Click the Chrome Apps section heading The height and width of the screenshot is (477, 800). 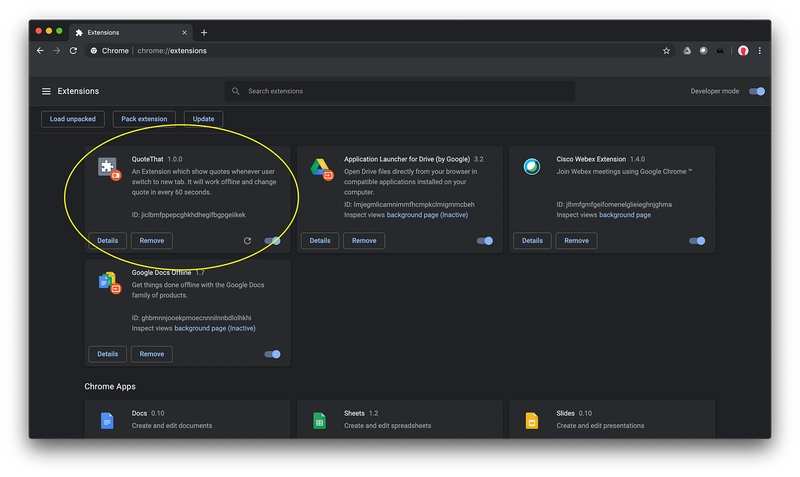[110, 387]
